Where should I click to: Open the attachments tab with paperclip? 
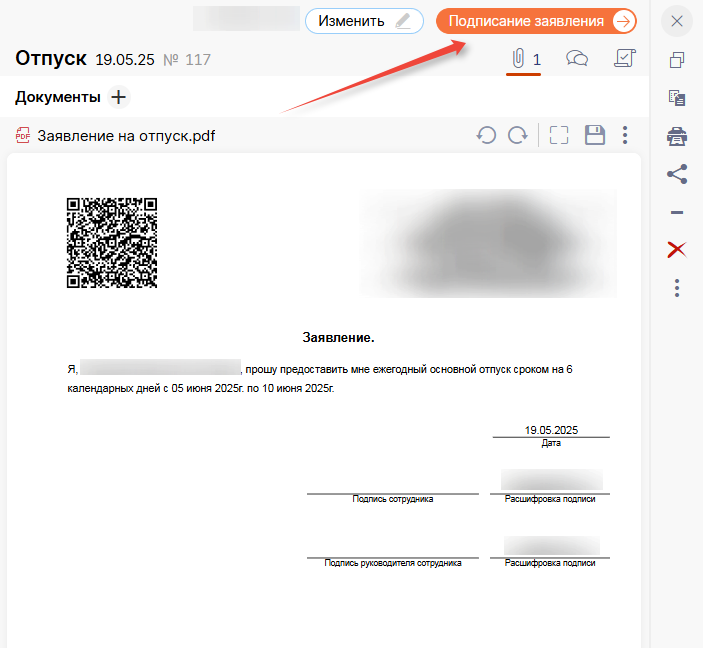tap(524, 60)
